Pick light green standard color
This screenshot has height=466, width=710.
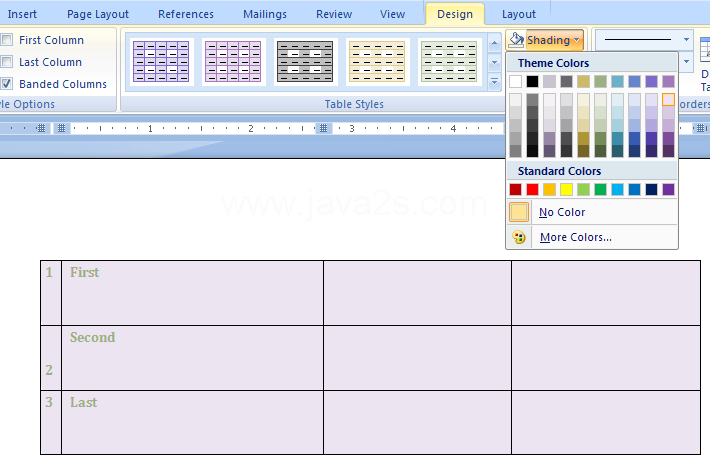(583, 189)
